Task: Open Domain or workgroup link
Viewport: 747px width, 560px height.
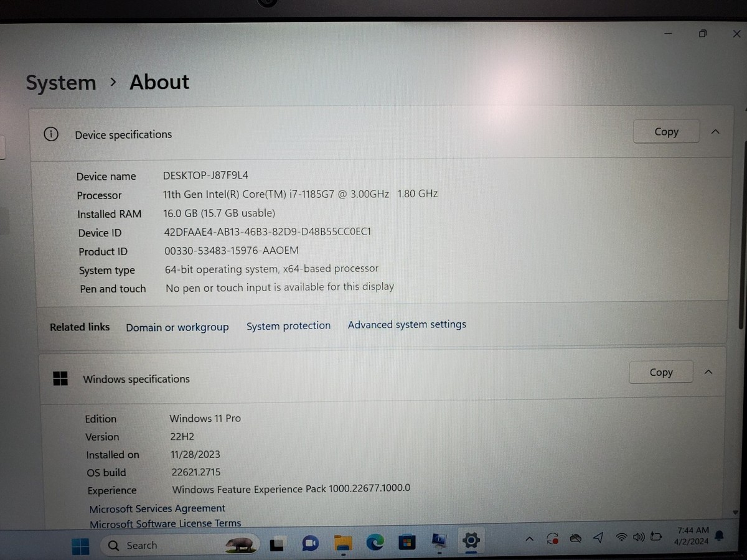Action: tap(177, 327)
